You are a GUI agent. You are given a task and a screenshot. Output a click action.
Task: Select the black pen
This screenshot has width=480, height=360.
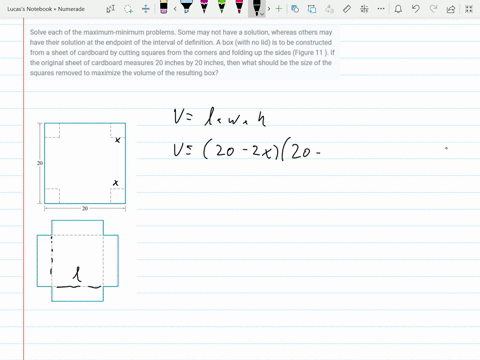(256, 7)
